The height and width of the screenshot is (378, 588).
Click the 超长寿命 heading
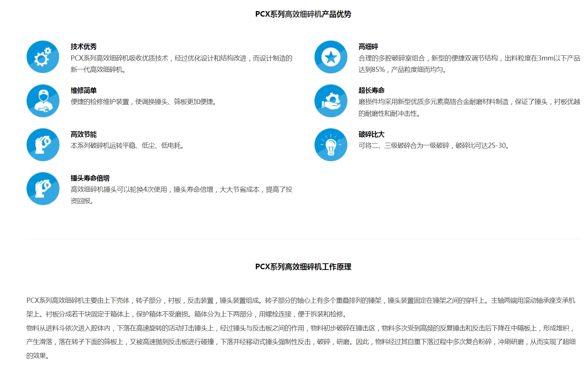tap(371, 91)
